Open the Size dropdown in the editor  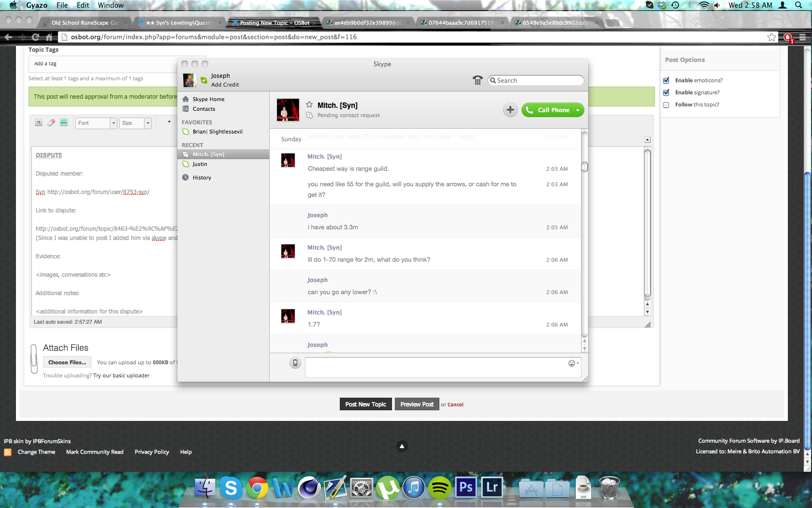(136, 123)
